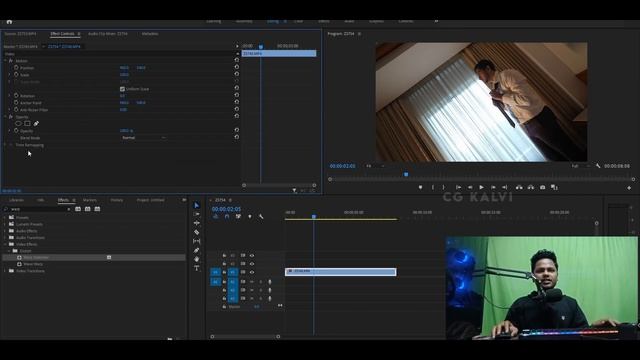Click Mark In button in Program monitor
This screenshot has width=640, height=360.
433,187
